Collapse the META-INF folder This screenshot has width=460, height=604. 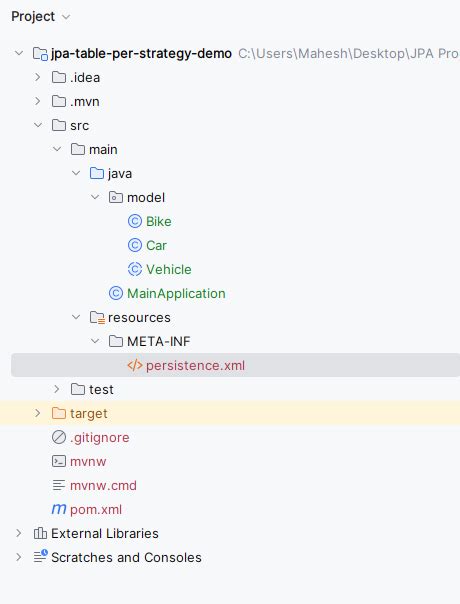coord(95,341)
